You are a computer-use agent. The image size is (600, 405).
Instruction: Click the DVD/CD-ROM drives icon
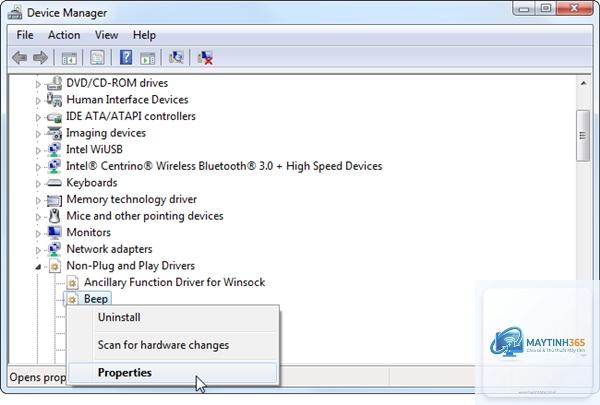[x=54, y=83]
